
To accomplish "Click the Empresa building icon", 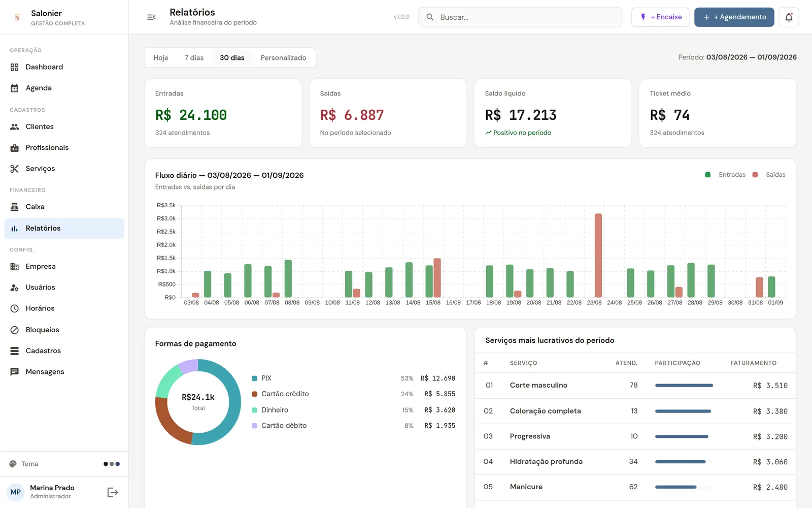I will click(15, 267).
